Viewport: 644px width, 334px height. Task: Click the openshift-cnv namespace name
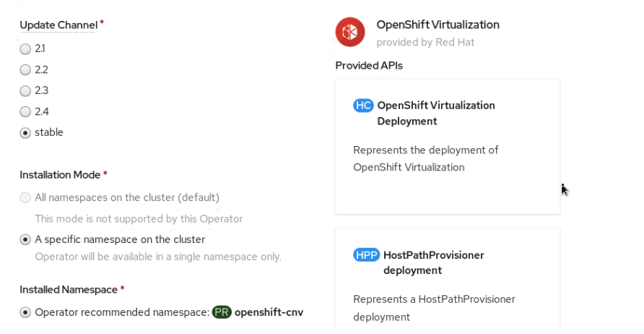point(269,312)
